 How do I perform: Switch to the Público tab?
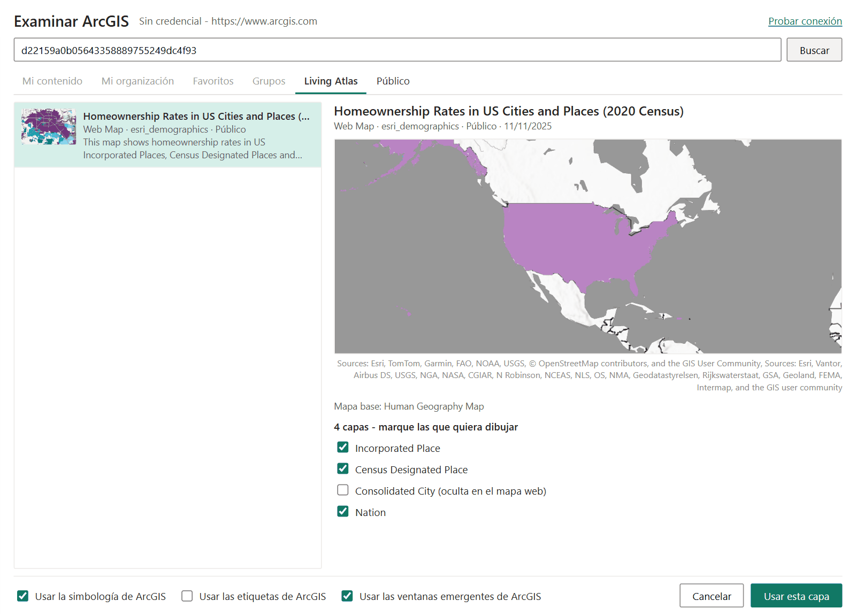coord(393,81)
